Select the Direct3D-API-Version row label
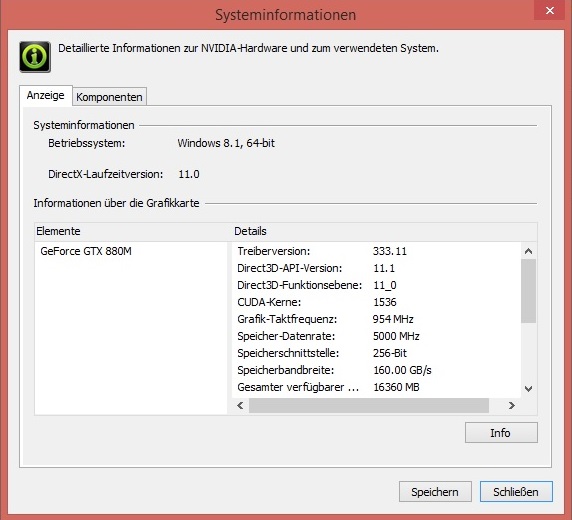This screenshot has height=520, width=572. tap(290, 268)
